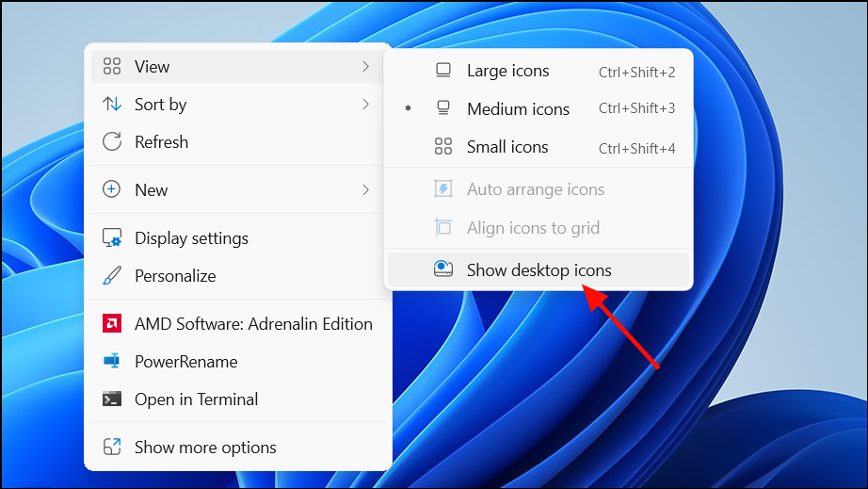
Task: Choose Large icons size
Action: pyautogui.click(x=538, y=71)
